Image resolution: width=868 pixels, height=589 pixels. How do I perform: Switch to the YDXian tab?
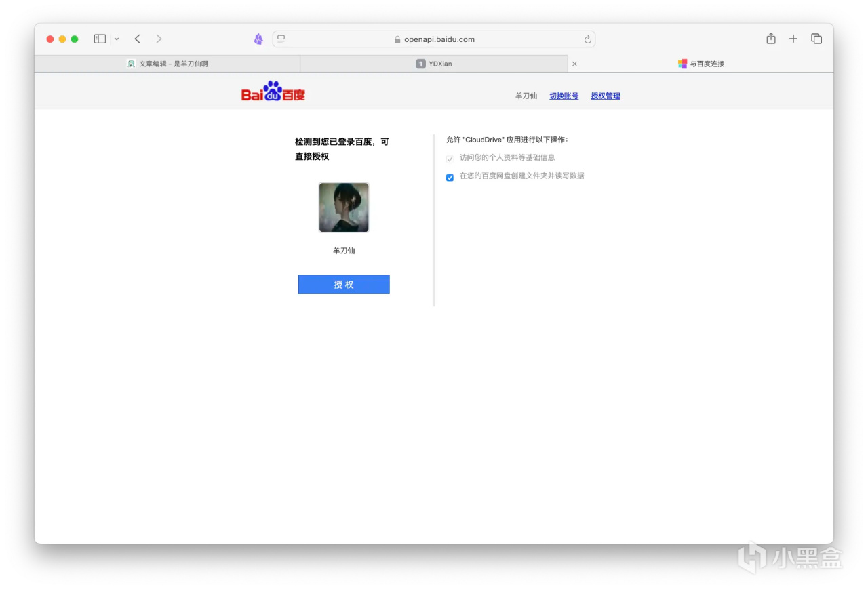click(x=434, y=64)
